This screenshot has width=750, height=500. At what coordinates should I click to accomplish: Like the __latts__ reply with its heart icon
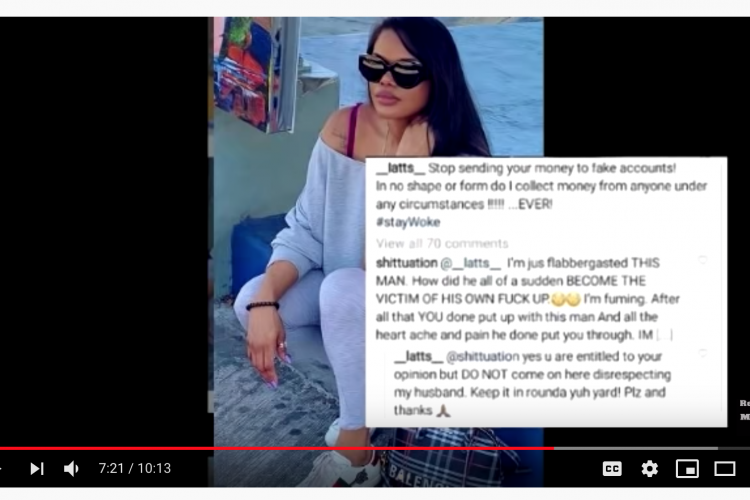702,353
